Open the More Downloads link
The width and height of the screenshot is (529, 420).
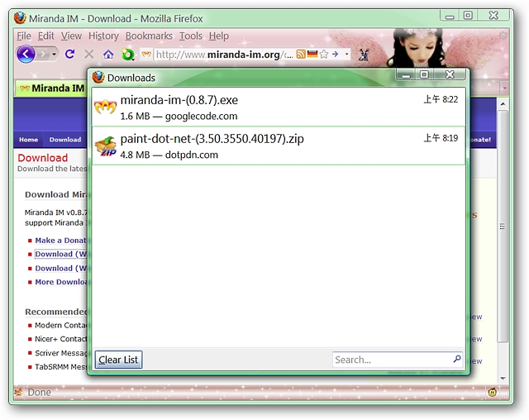tap(60, 282)
